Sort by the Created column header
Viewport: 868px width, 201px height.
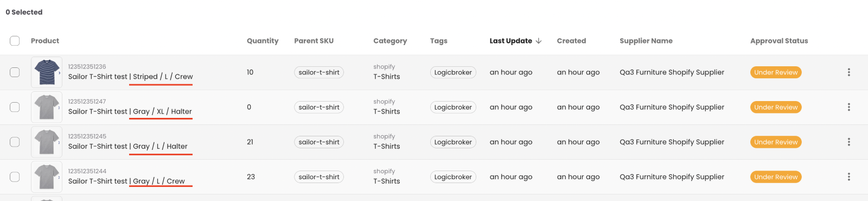pos(571,41)
